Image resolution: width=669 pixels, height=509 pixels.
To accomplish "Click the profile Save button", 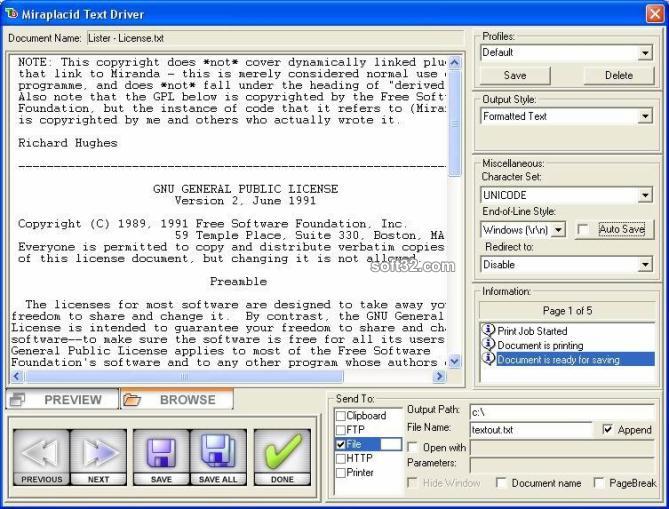I will (515, 76).
